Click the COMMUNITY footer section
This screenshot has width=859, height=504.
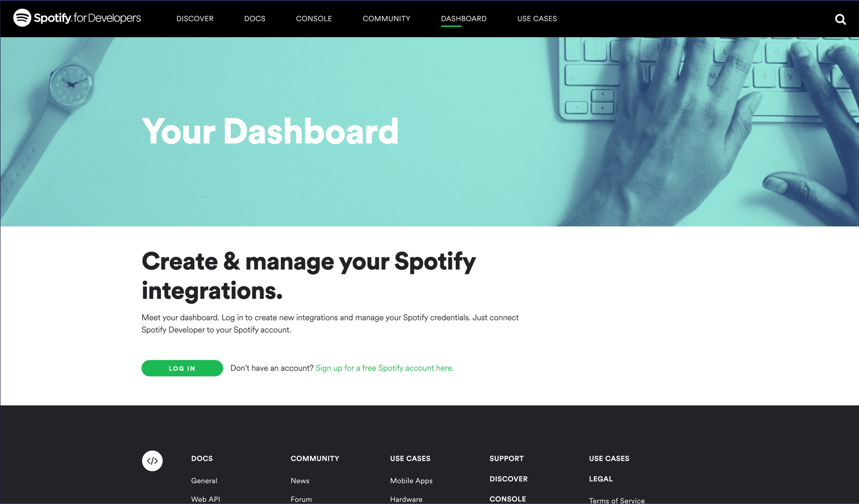[x=314, y=458]
